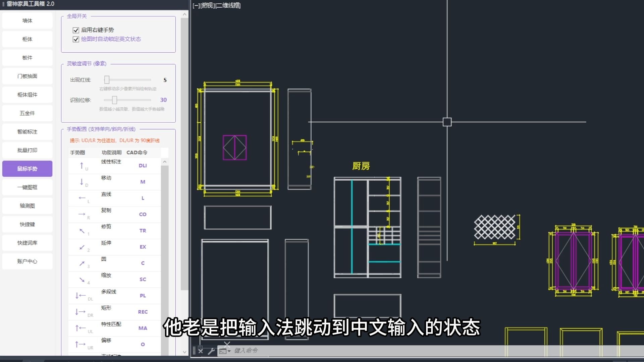The height and width of the screenshot is (362, 644).
Task: Click the [-] viewport controls label
Action: click(x=196, y=5)
